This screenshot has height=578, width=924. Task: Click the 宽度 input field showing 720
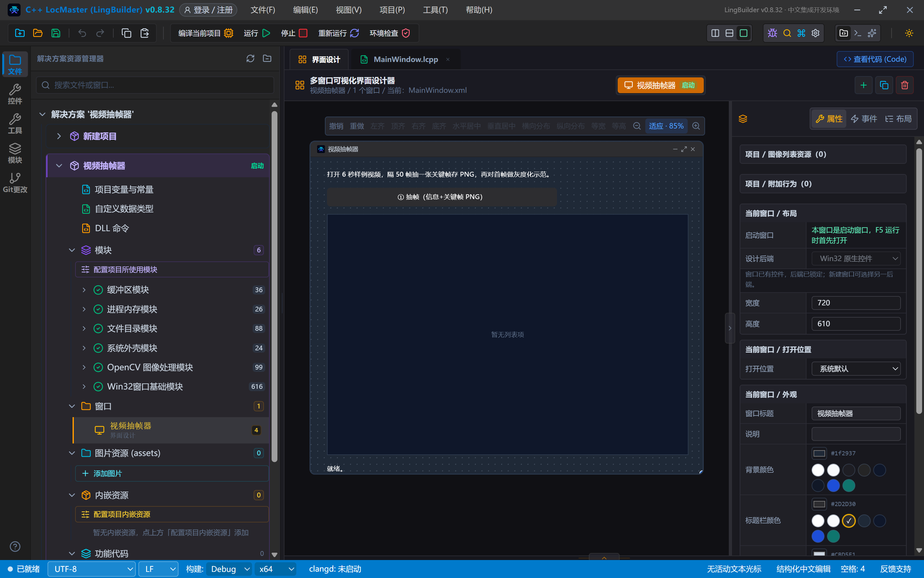(856, 303)
